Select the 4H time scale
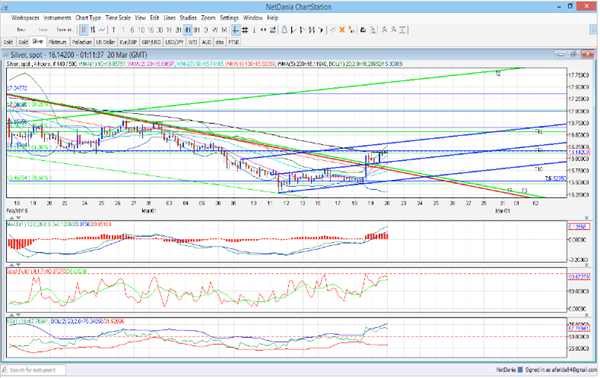This screenshot has height=378, width=600. coord(188,30)
